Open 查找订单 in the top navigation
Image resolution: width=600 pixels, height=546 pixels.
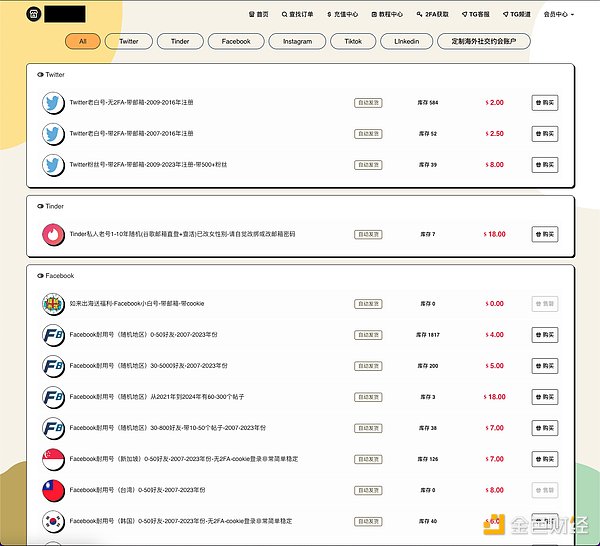coord(298,15)
